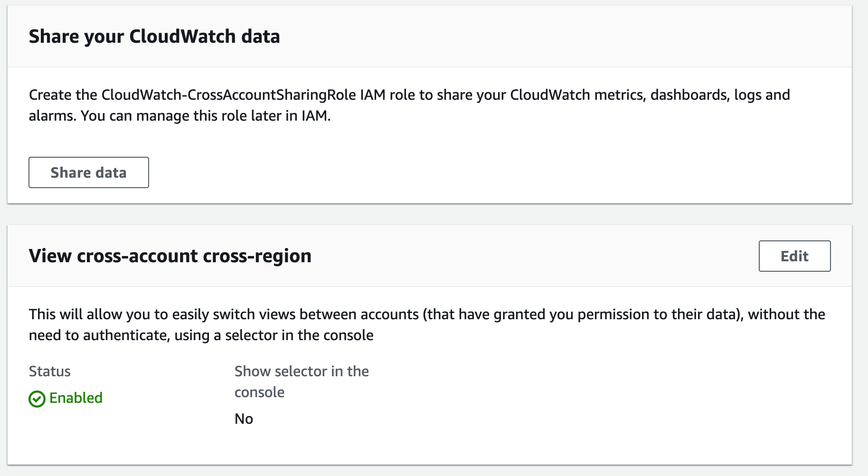
Task: Click the Share data button
Action: 89,172
